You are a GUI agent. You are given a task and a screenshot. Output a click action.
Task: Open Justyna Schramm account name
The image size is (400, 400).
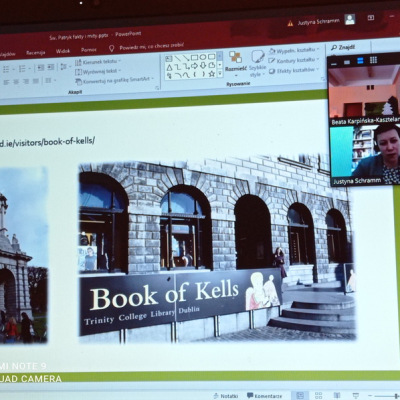(318, 22)
